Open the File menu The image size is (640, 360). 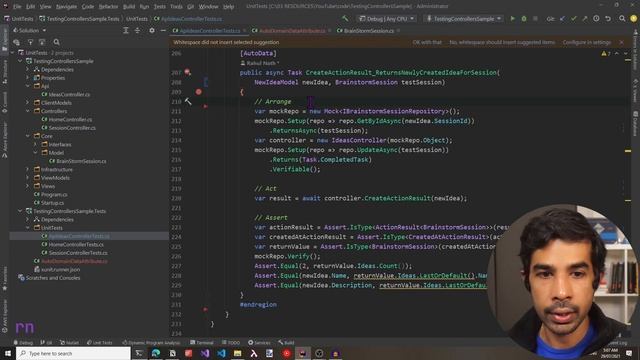point(17,7)
